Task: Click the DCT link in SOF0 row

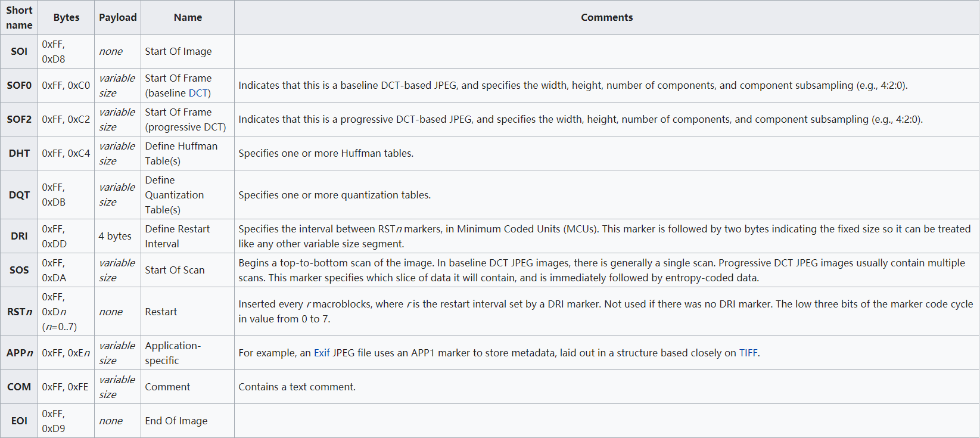Action: pos(198,93)
